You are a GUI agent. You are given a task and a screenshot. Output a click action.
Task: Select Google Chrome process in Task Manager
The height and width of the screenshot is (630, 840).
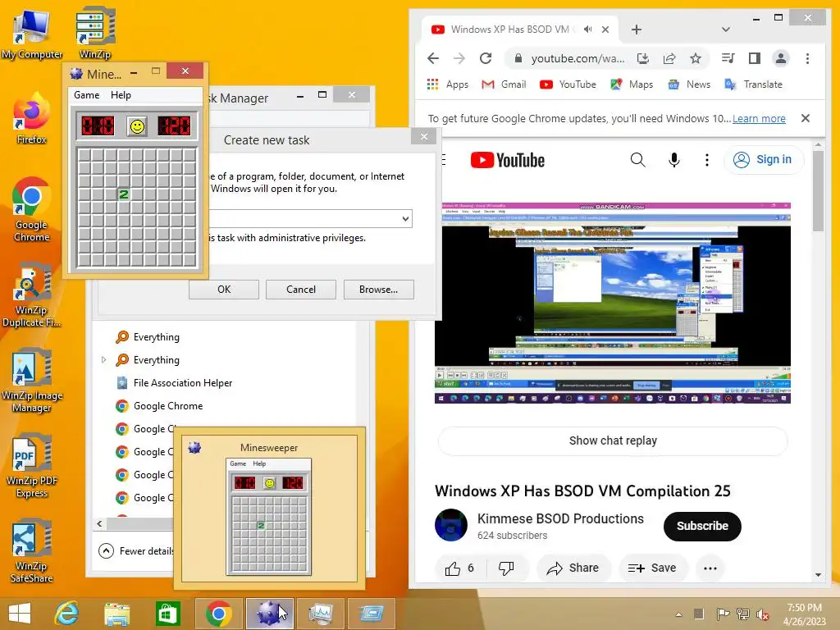click(167, 405)
